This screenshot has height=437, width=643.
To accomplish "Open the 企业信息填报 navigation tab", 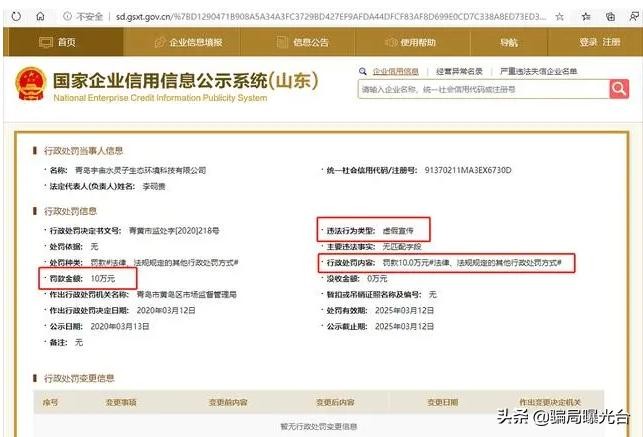I will [188, 42].
